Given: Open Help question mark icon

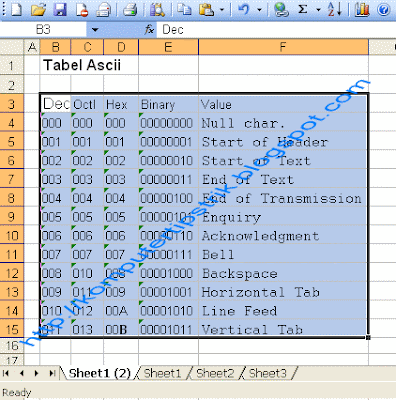Looking at the screenshot, I should coord(384,9).
